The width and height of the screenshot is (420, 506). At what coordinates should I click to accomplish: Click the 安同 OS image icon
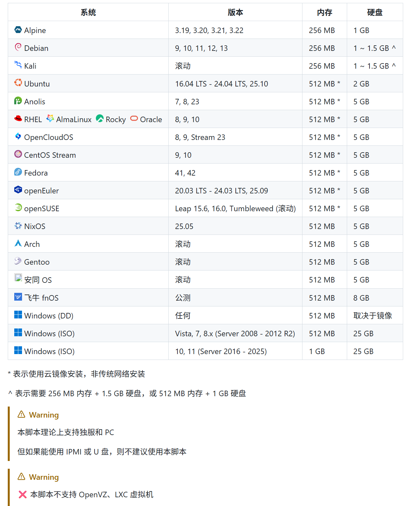(x=18, y=278)
